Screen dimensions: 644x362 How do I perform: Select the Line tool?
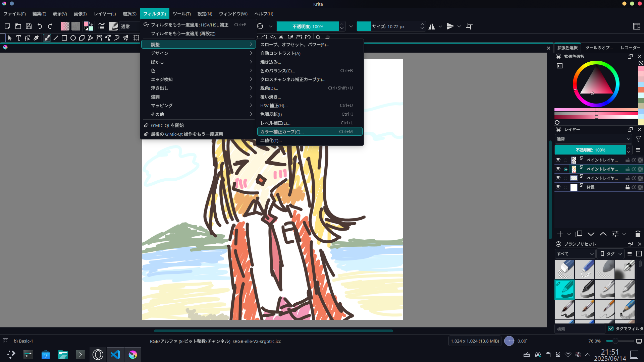(x=56, y=38)
